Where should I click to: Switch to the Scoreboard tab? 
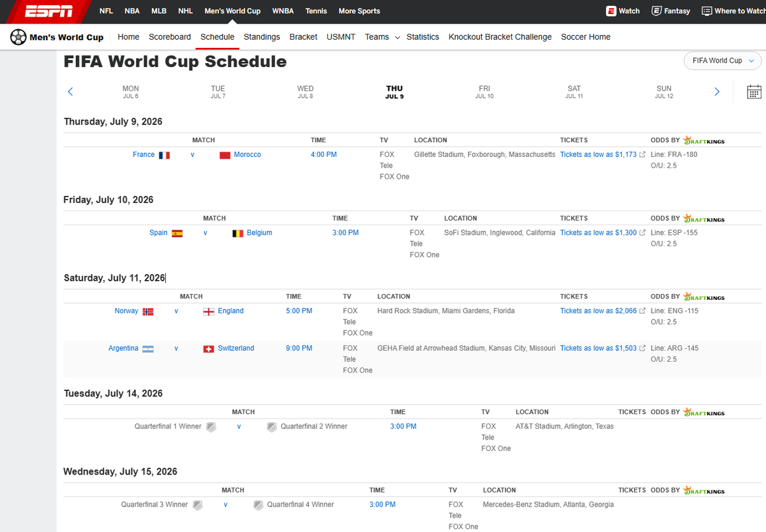170,37
